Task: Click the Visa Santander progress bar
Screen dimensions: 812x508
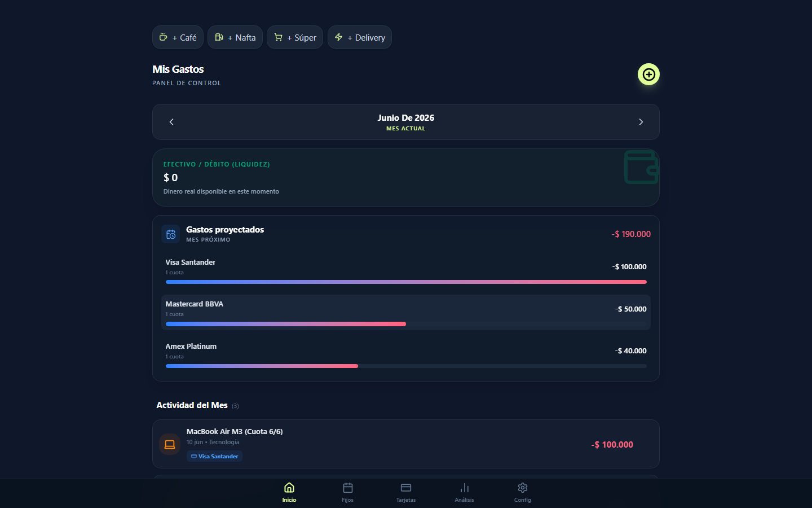Action: coord(406,282)
